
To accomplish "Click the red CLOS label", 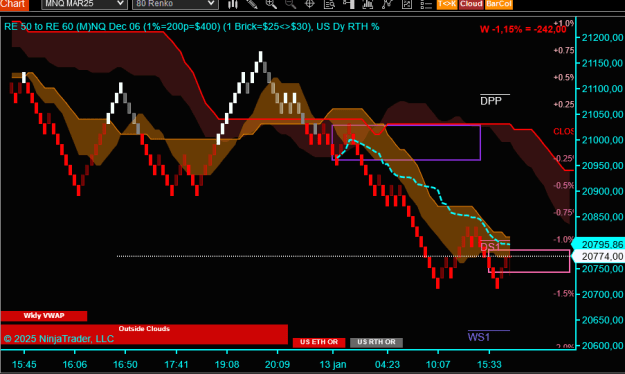I will [x=563, y=132].
